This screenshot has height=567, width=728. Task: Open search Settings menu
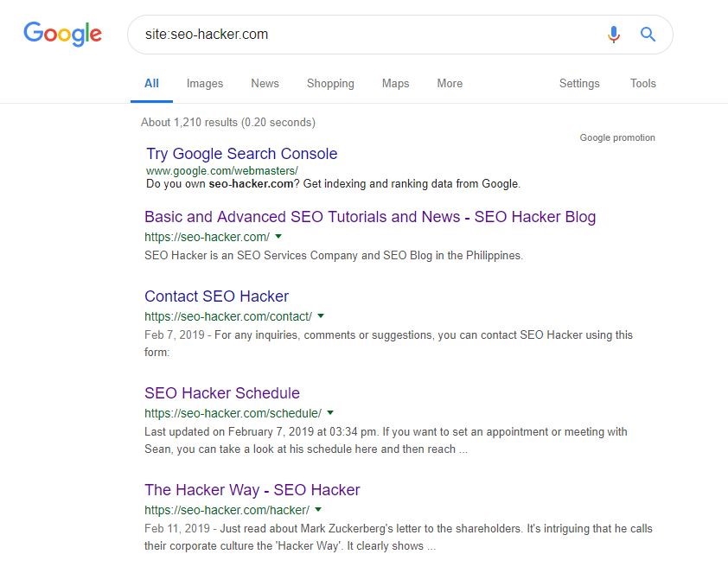[x=579, y=84]
